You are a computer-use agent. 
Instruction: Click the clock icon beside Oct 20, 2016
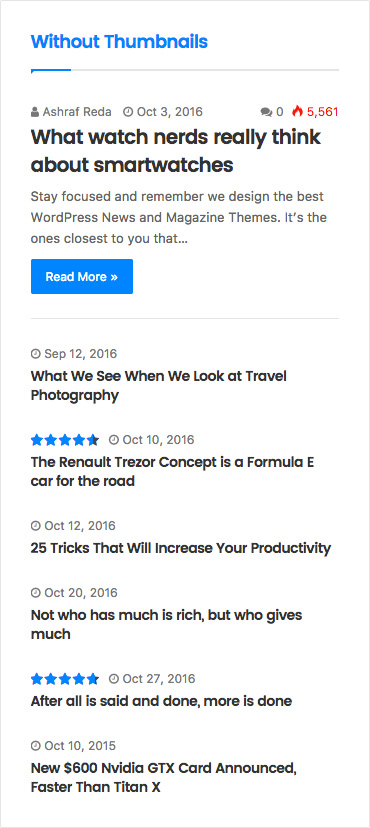click(36, 592)
